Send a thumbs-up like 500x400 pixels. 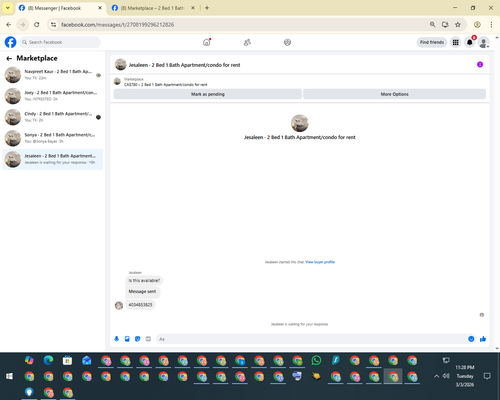point(483,339)
